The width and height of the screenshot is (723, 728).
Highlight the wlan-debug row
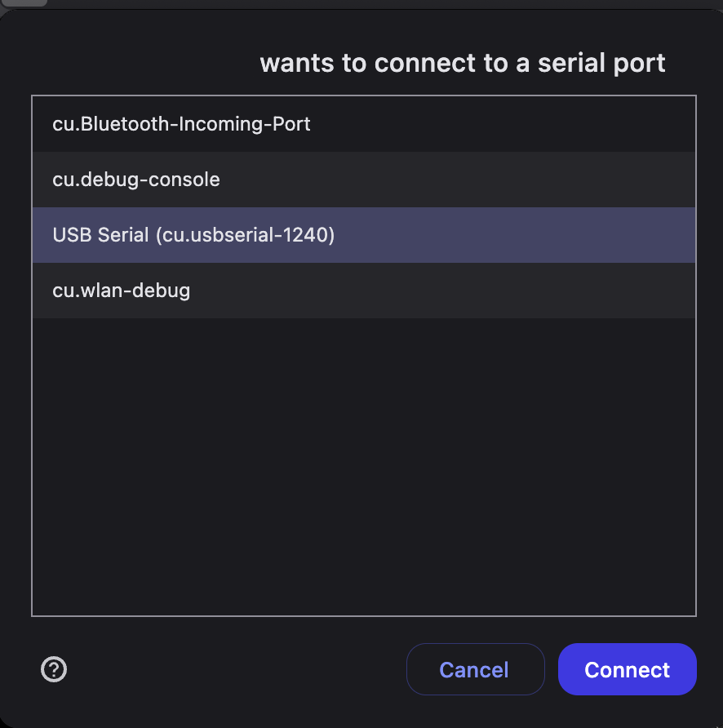click(364, 291)
